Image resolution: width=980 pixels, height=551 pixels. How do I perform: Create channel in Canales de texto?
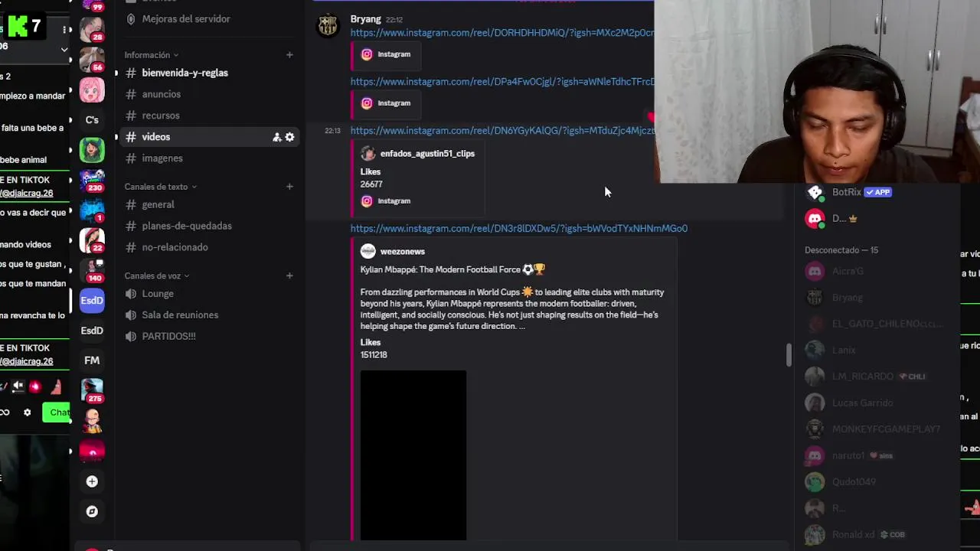click(289, 187)
